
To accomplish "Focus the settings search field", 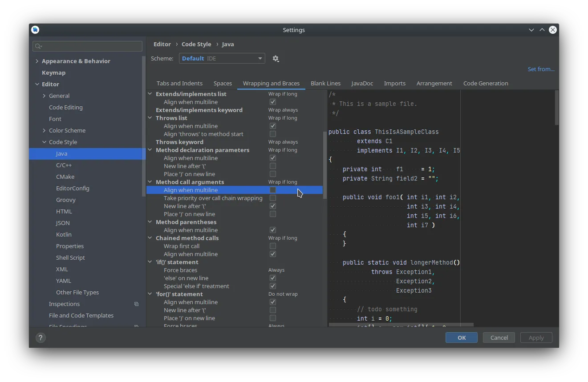I will click(x=88, y=46).
